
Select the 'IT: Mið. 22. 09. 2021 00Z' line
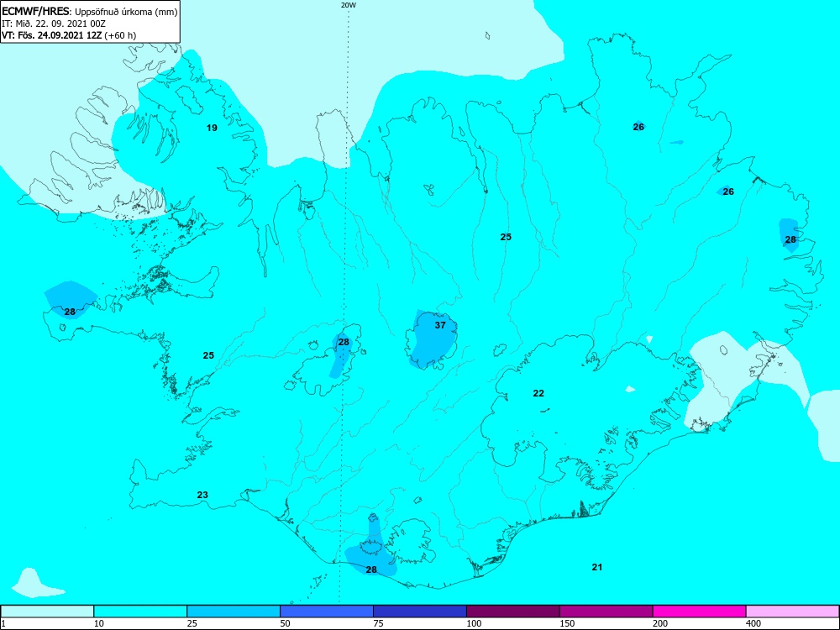tap(54, 24)
